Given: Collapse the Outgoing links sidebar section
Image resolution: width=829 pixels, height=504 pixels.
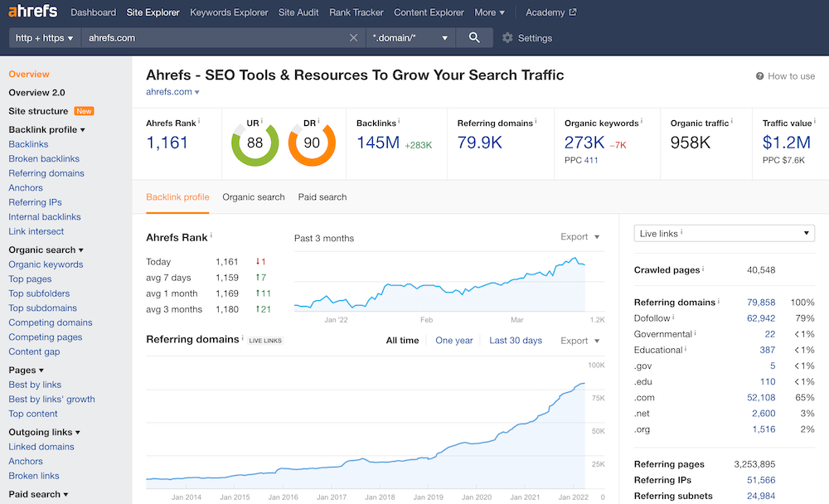Looking at the screenshot, I should [45, 432].
